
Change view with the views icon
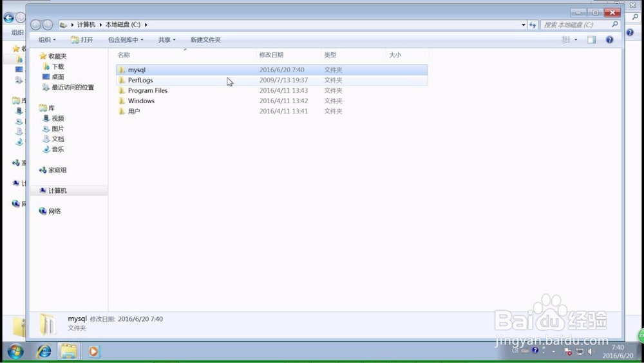pos(566,40)
